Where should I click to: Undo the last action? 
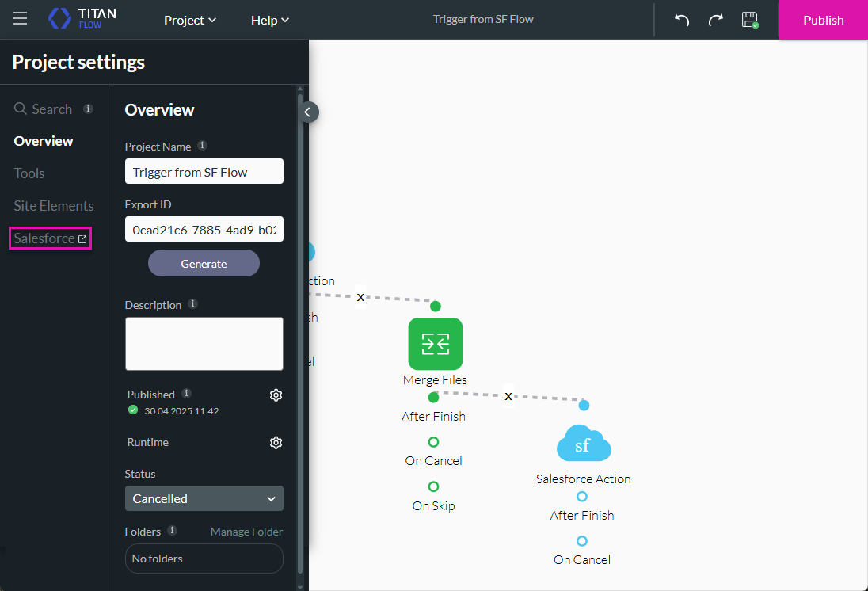(681, 20)
